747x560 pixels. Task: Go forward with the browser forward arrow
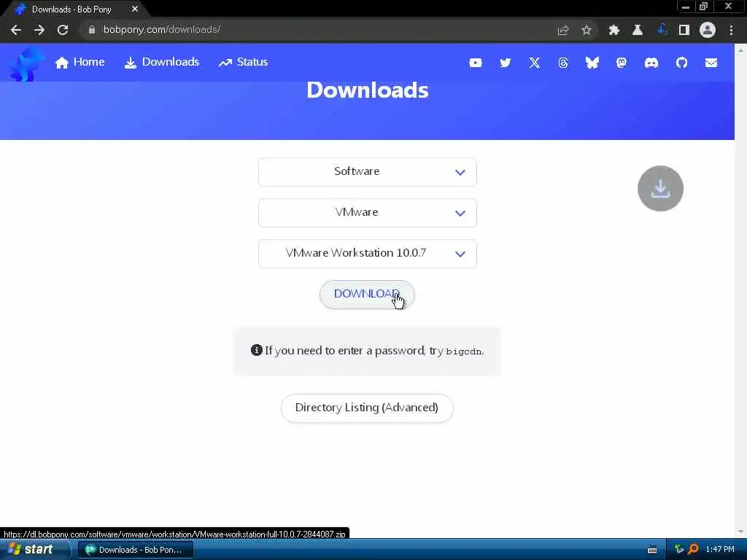(x=39, y=30)
